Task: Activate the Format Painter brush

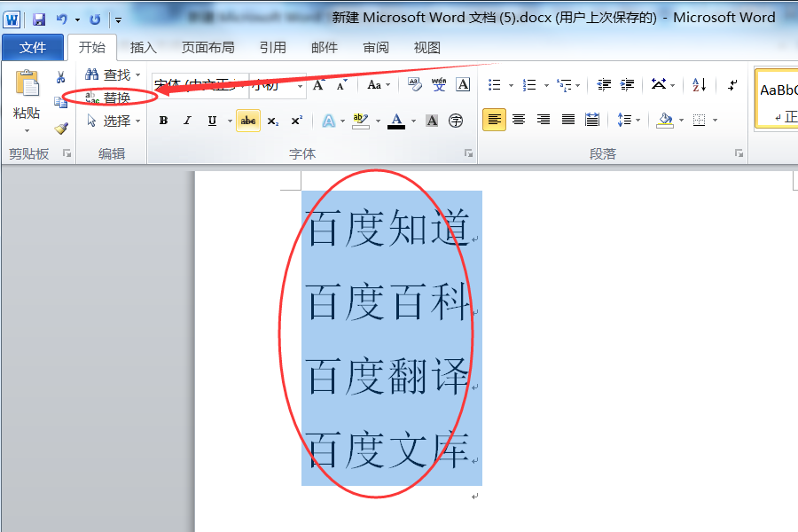Action: click(x=61, y=129)
